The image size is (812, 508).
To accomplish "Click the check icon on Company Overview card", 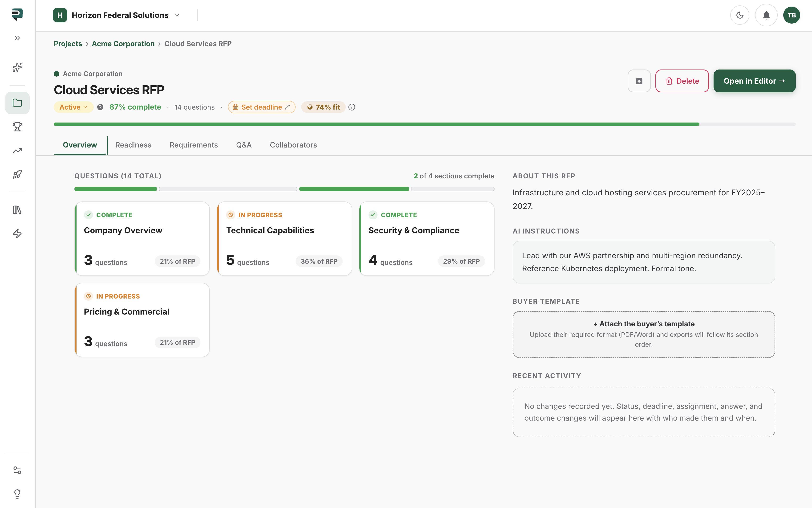I will (88, 215).
